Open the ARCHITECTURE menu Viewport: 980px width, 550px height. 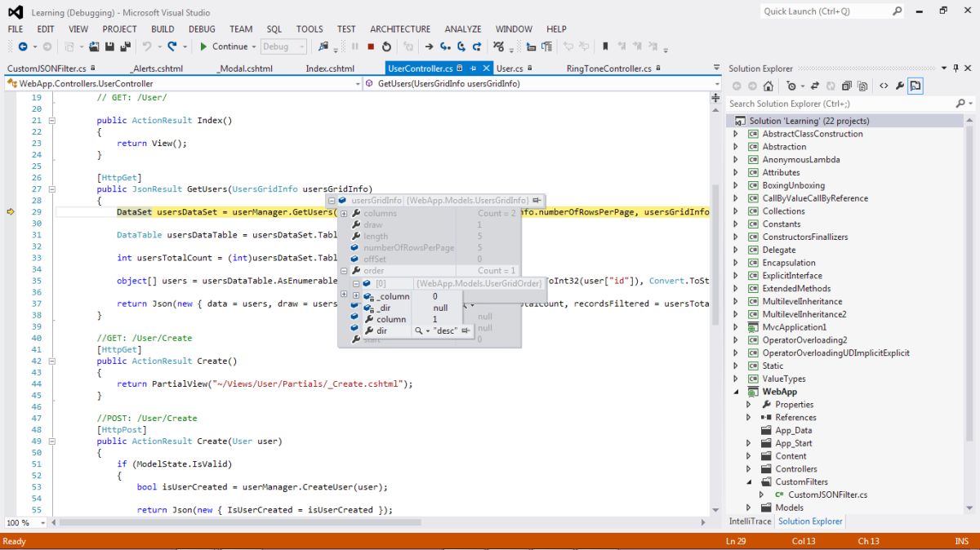[x=399, y=29]
